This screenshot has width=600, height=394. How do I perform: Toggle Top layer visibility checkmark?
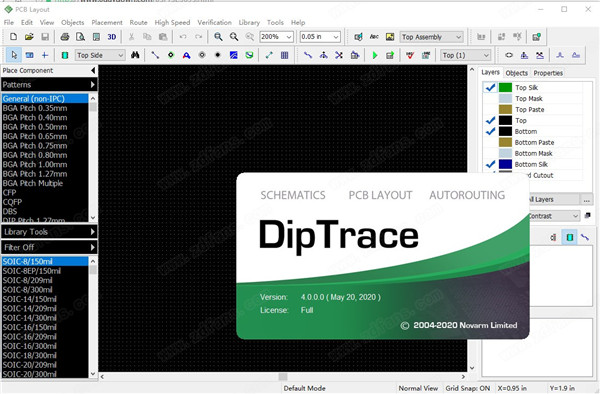tap(490, 120)
